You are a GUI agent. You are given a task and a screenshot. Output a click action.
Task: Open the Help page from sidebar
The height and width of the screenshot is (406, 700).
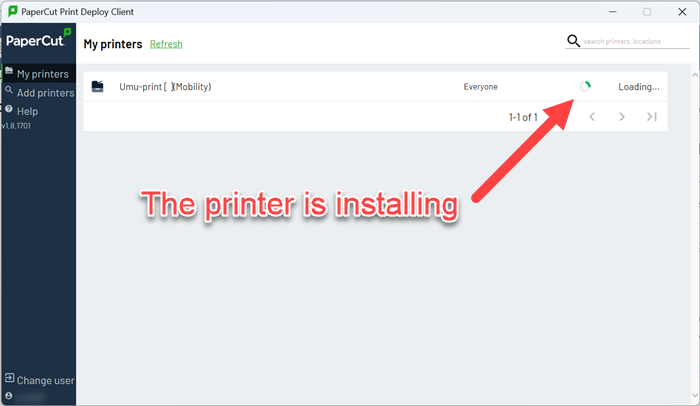(x=27, y=111)
